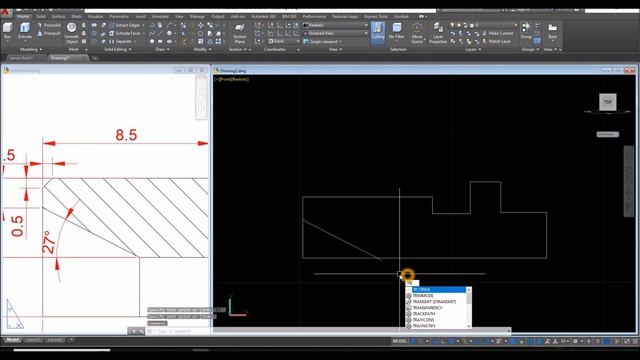The height and width of the screenshot is (360, 640).
Task: Switch to the Solid ribbon tab
Action: (41, 16)
